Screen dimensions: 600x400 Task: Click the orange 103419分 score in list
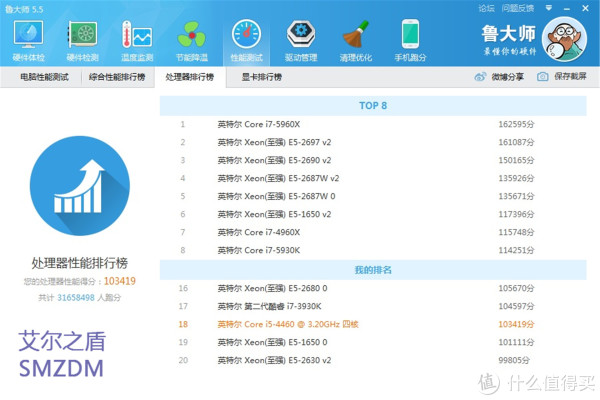point(516,324)
